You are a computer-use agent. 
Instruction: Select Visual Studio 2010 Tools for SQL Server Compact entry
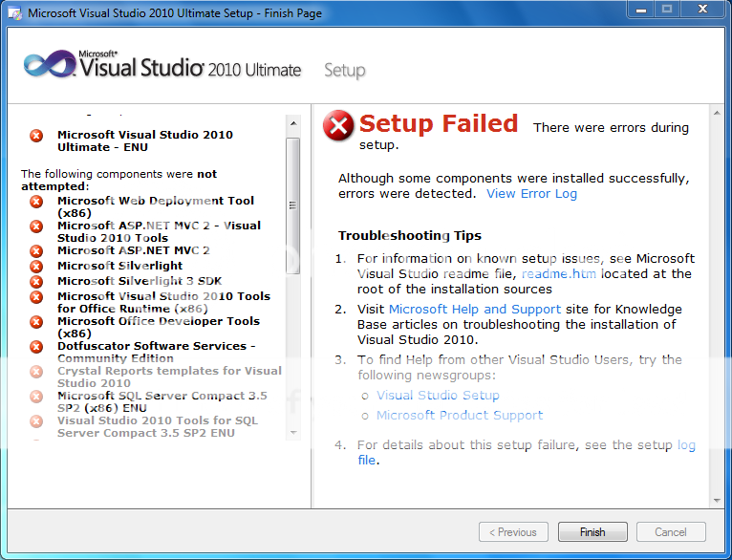[158, 426]
